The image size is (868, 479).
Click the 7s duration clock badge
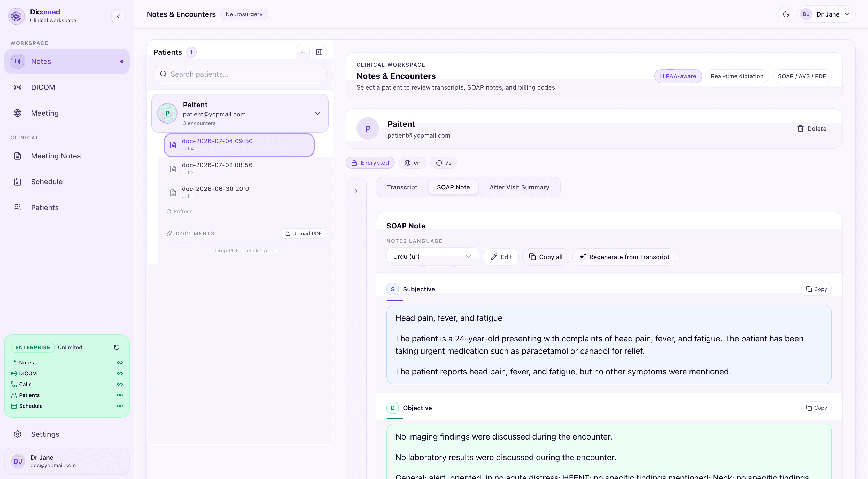tap(444, 163)
